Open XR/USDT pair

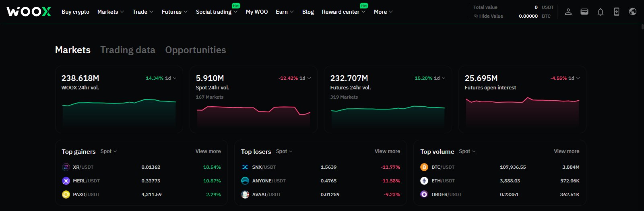(x=83, y=167)
